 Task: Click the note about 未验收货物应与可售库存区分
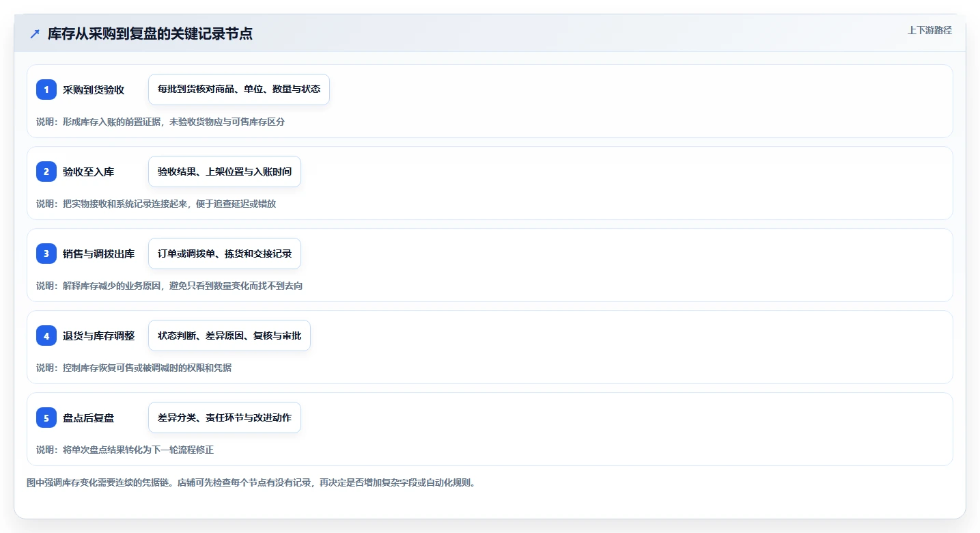coord(160,122)
